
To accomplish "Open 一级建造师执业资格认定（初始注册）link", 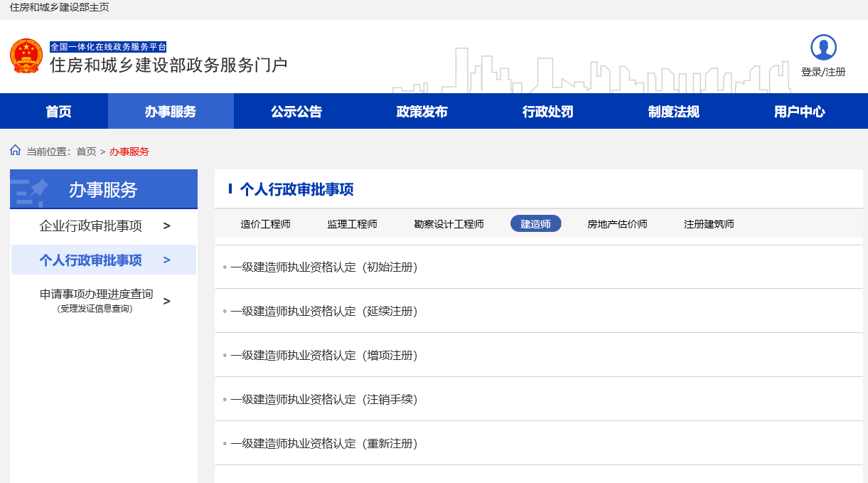I will point(323,267).
